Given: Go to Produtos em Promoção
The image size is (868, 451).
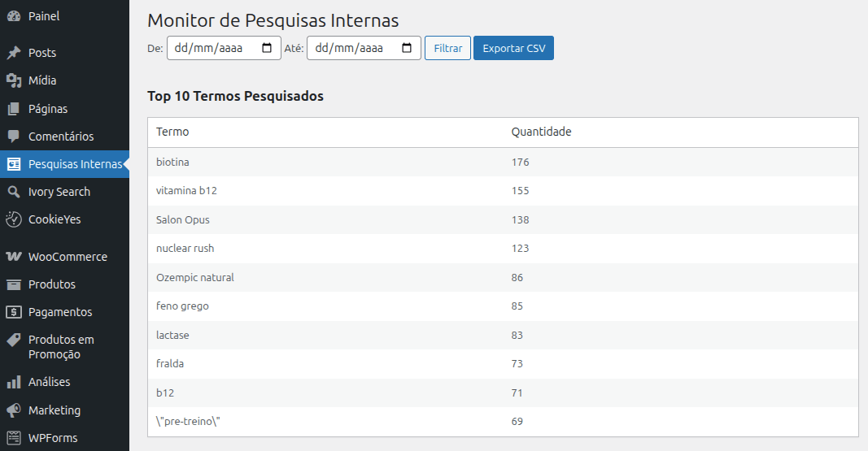Looking at the screenshot, I should 61,347.
